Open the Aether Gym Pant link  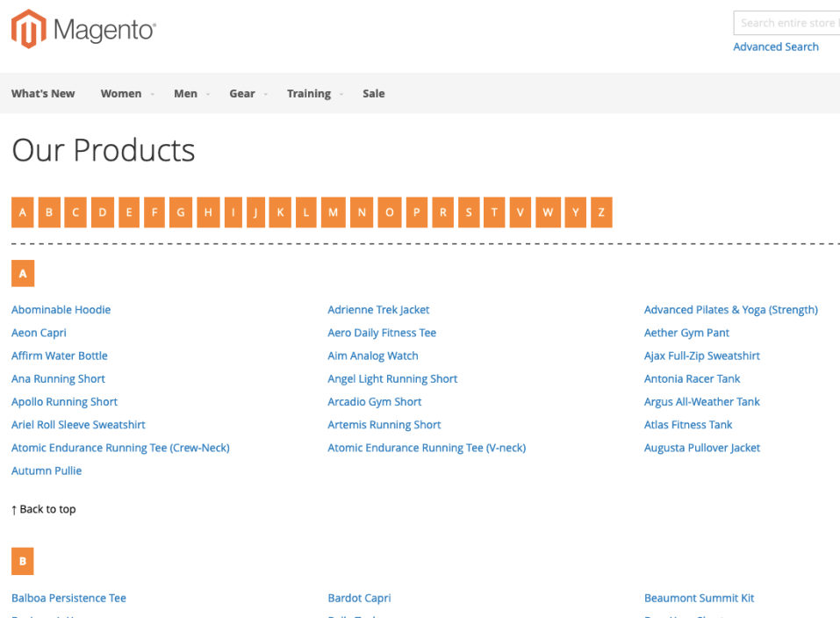pos(686,332)
